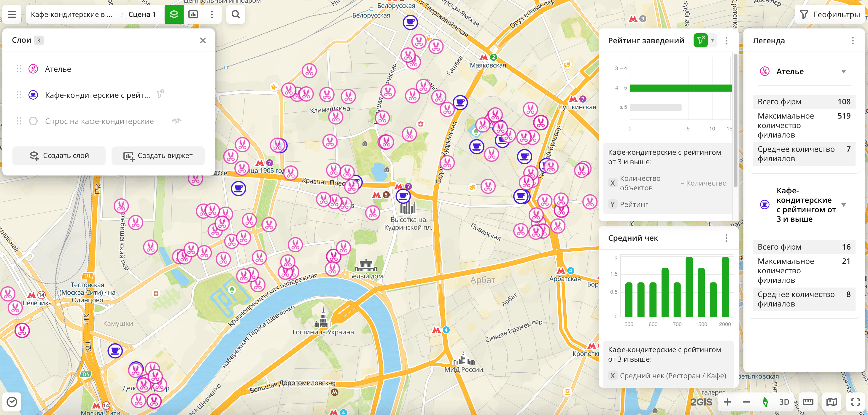Zoom in with plus button
This screenshot has width=868, height=415.
point(727,402)
